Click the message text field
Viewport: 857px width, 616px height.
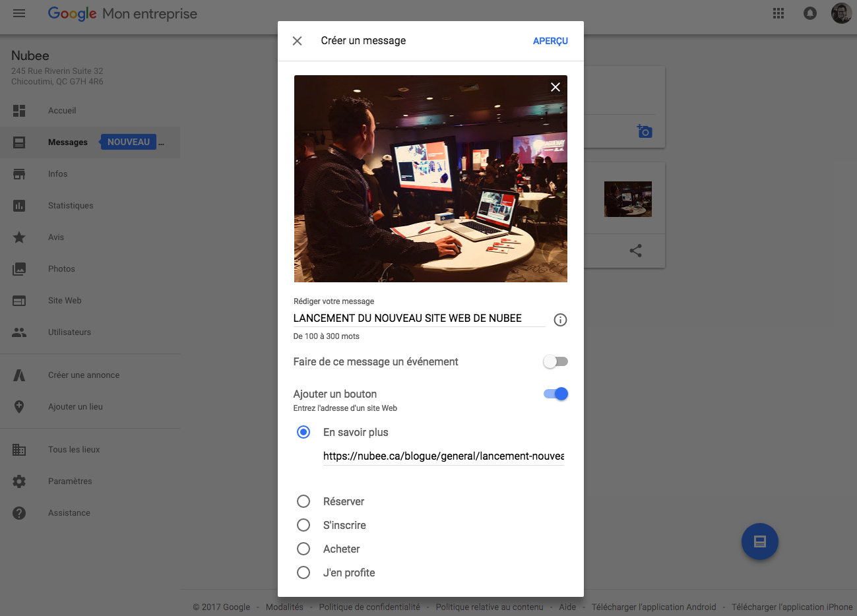click(419, 319)
